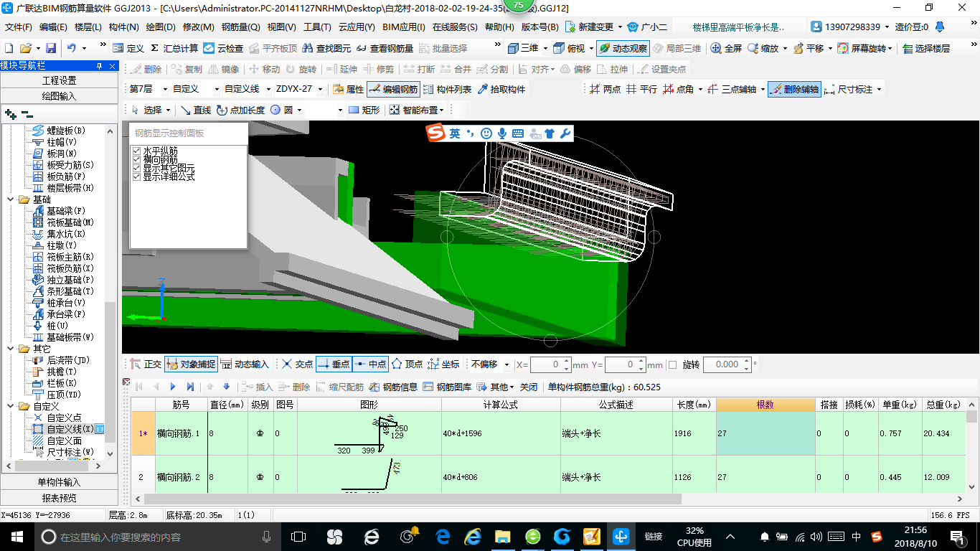Screen dimensions: 980x551
Task: Select the 平行 parallel axis tool
Action: pos(641,89)
